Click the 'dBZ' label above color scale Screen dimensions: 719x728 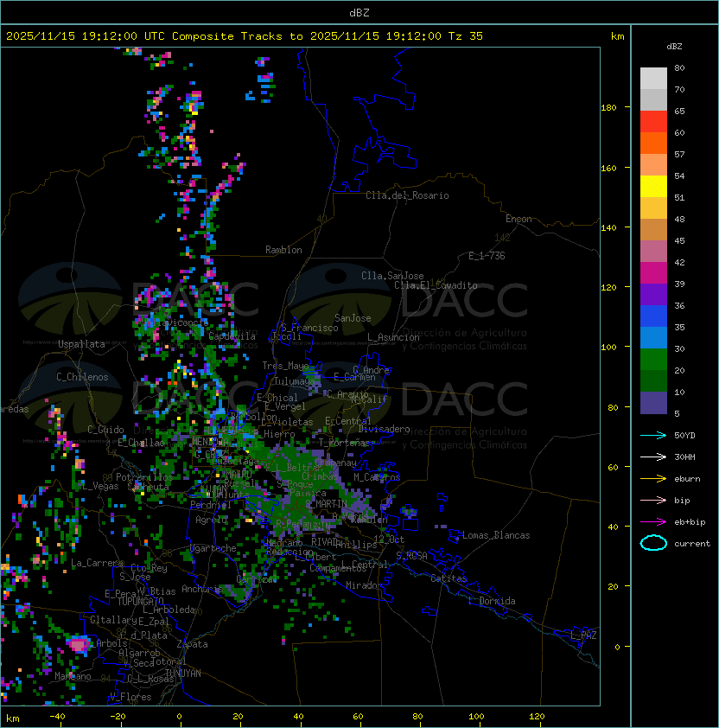tap(674, 47)
